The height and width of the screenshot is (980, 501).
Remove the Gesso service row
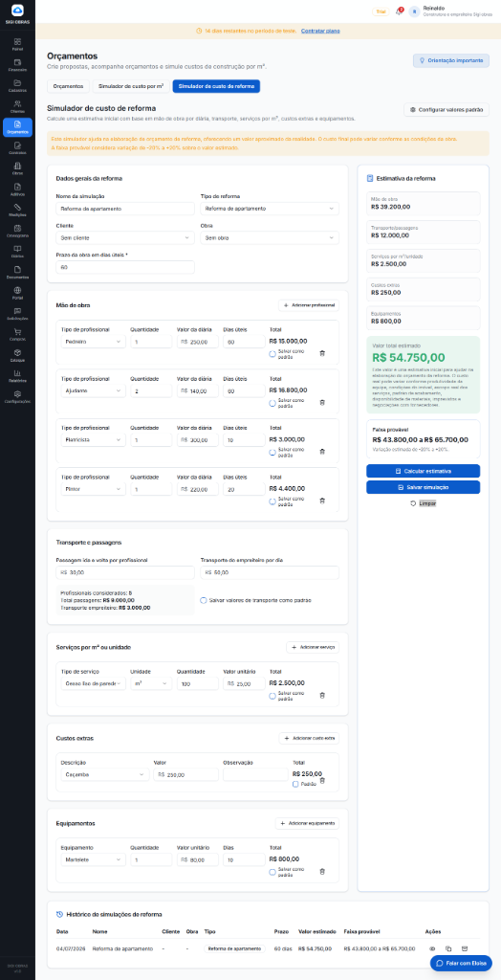coord(322,695)
